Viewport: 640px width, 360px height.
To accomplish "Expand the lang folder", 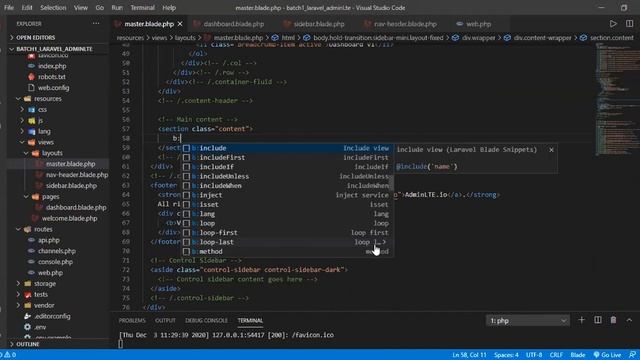I will [x=44, y=131].
